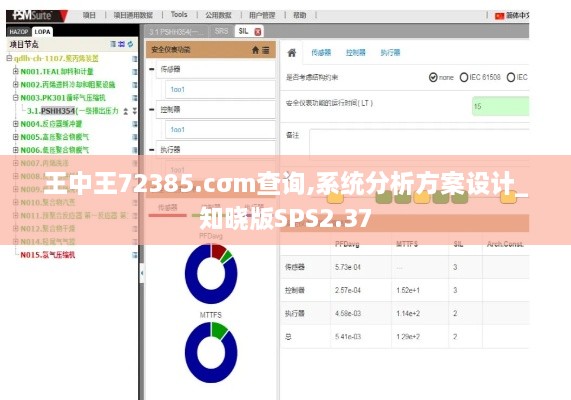Screen dimensions: 571x400
Task: Select the N015 red tree item
Action: 48,255
